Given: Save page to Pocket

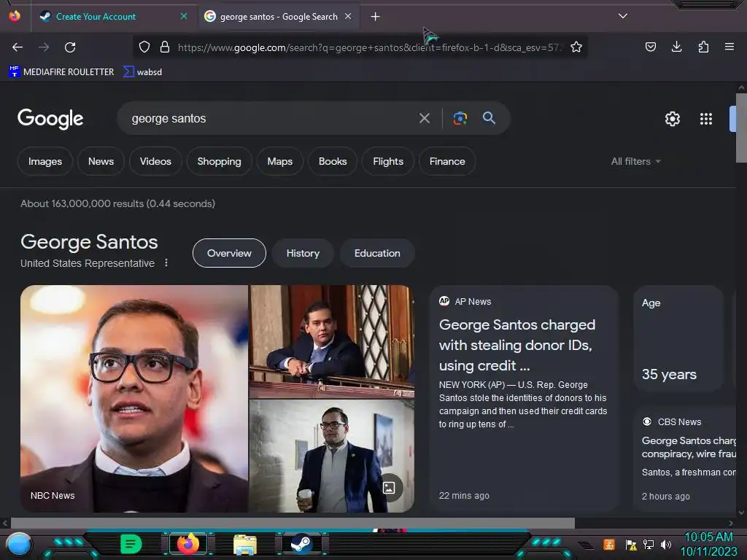Looking at the screenshot, I should pyautogui.click(x=650, y=47).
